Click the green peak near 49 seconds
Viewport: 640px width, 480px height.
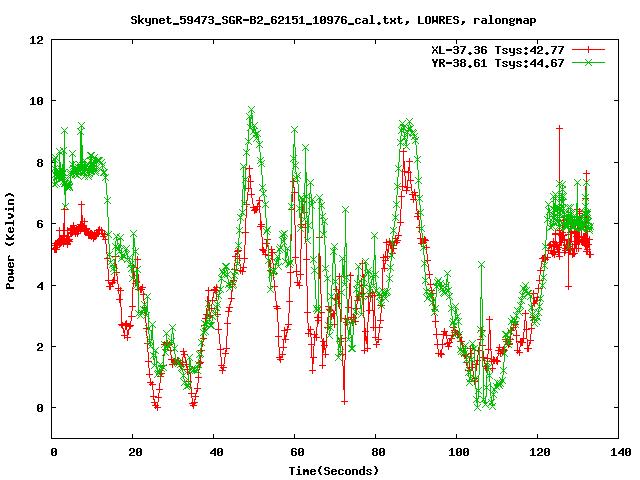pyautogui.click(x=251, y=110)
